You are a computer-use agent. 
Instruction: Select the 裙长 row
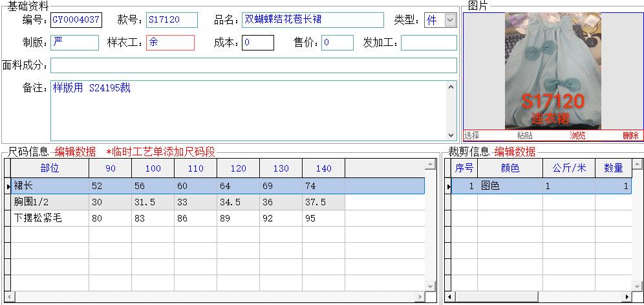[218, 186]
